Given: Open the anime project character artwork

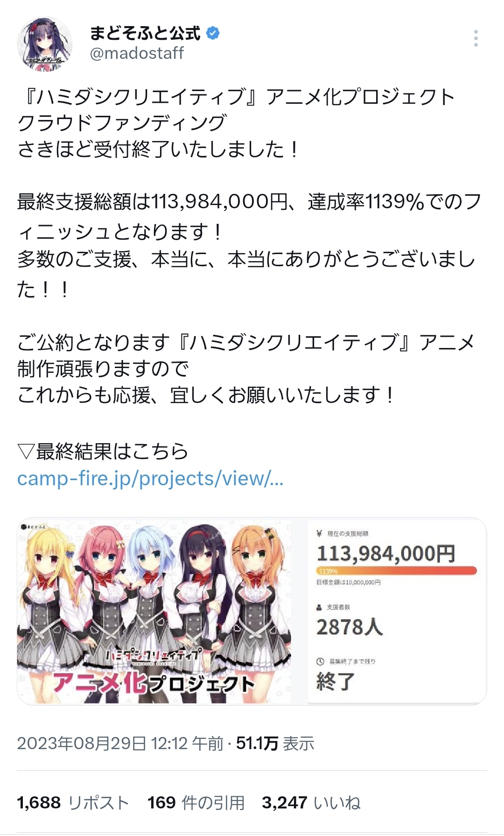Looking at the screenshot, I should 154,611.
